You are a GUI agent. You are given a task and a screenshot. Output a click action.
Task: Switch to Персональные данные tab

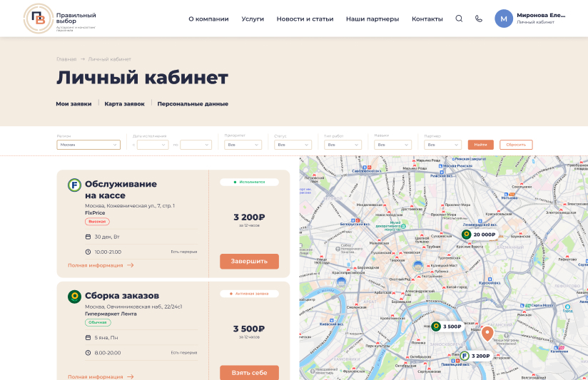(x=193, y=104)
